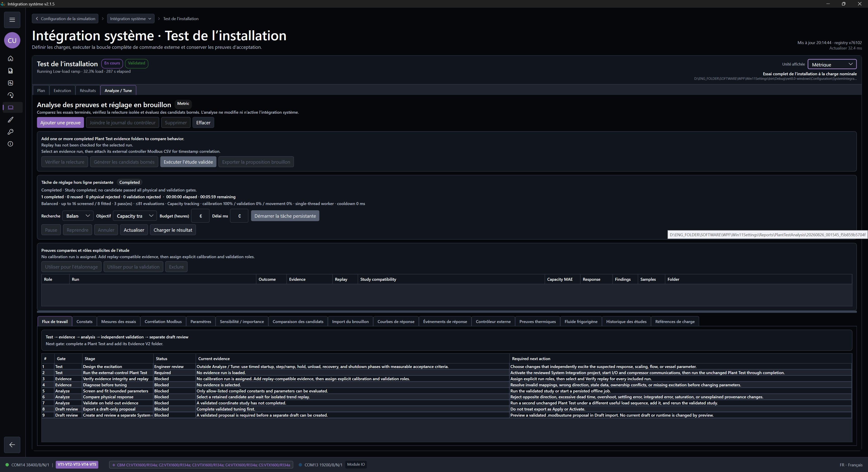Click the VT1-VT2-VT3-VT4-VT5 status badge
The height and width of the screenshot is (472, 868).
click(x=77, y=465)
